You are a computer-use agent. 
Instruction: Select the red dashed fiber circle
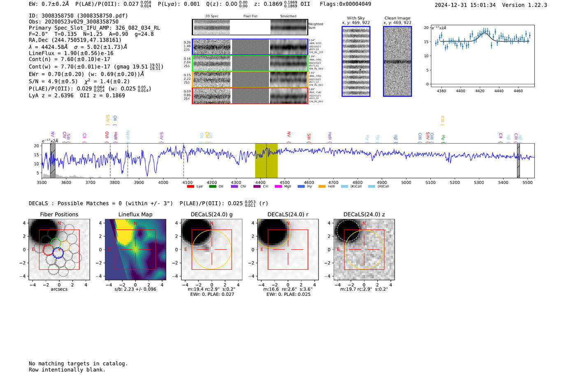click(x=48, y=249)
